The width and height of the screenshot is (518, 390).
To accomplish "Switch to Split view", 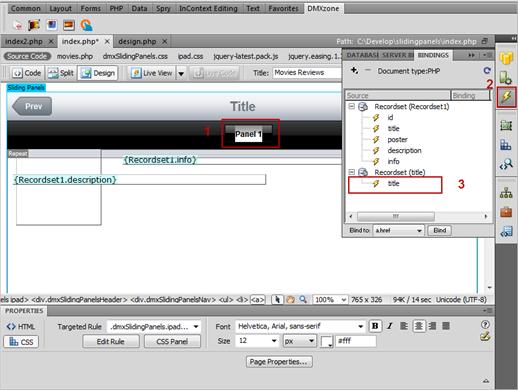I will [60, 73].
